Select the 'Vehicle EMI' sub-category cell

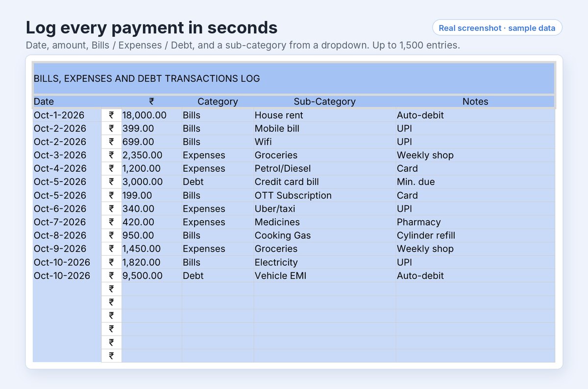pyautogui.click(x=325, y=276)
